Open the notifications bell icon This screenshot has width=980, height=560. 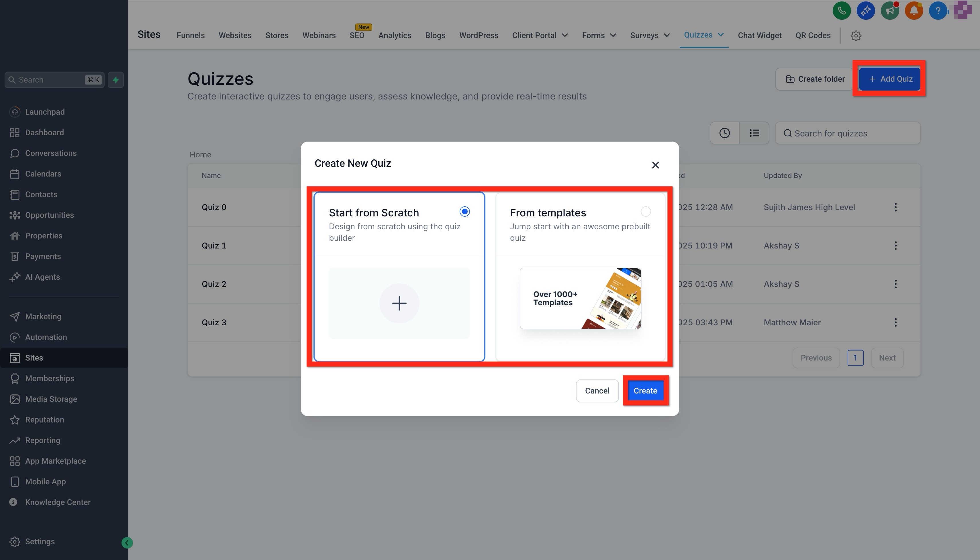914,11
